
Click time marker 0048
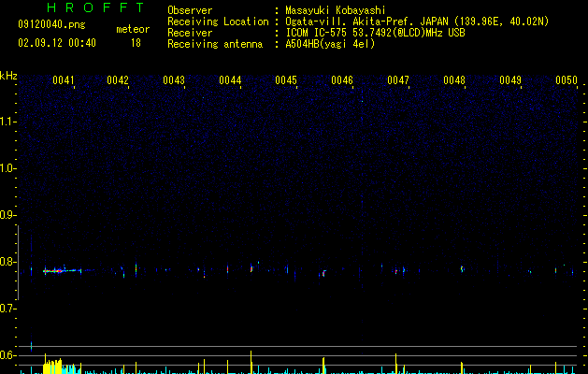454,80
